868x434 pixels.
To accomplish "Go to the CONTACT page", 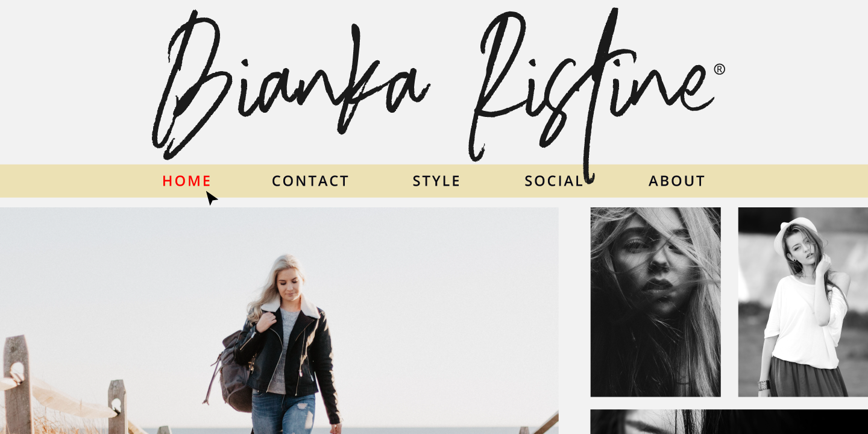I will coord(310,181).
